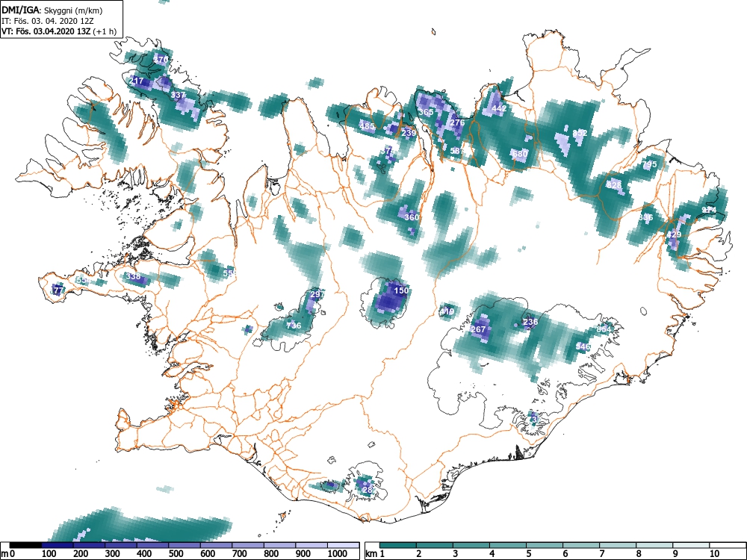The width and height of the screenshot is (747, 560).
Task: Click visibility value '795' on the map
Action: [649, 164]
